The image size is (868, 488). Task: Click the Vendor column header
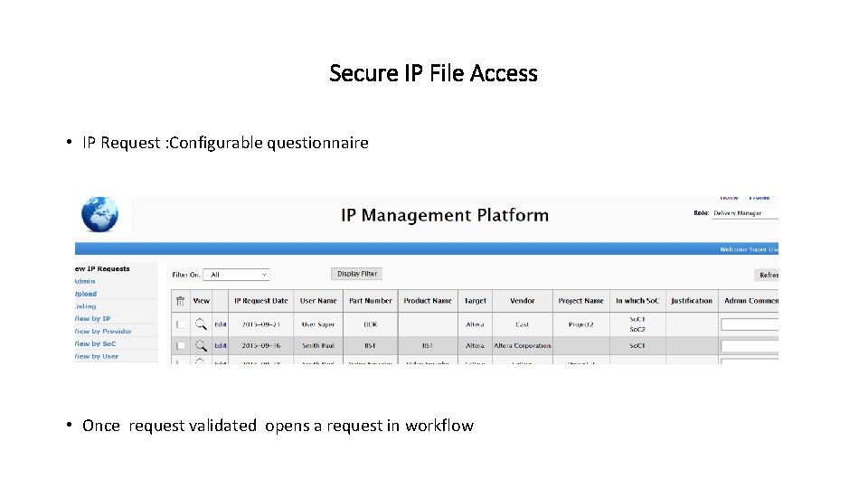click(x=522, y=301)
